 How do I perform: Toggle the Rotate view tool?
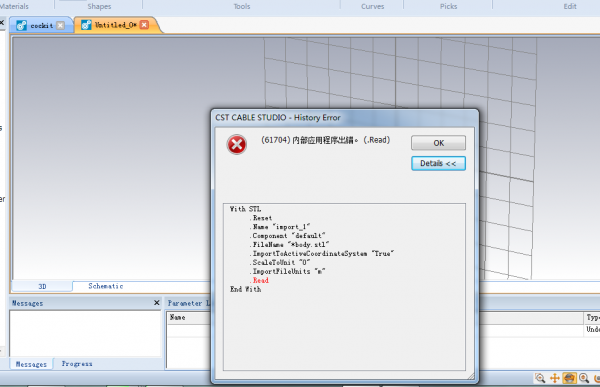[569, 378]
